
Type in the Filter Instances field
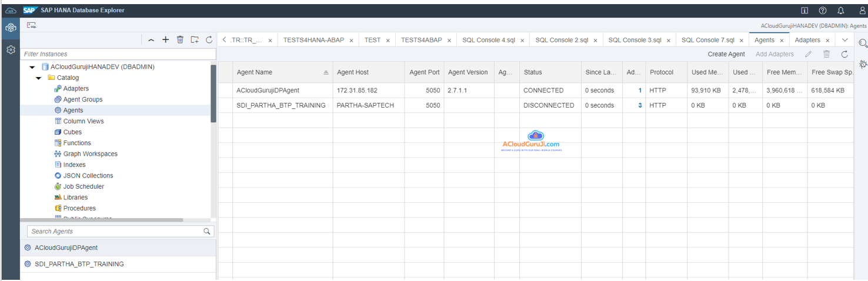pos(118,54)
